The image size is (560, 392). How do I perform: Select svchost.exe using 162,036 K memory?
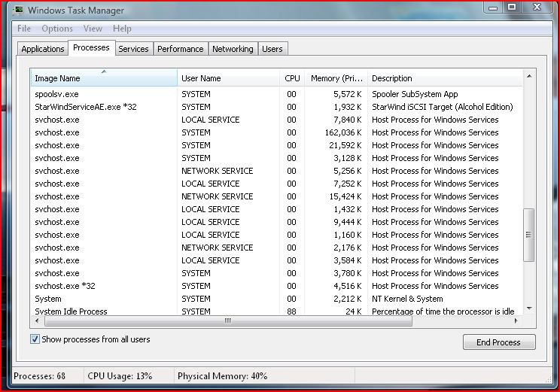pos(276,132)
